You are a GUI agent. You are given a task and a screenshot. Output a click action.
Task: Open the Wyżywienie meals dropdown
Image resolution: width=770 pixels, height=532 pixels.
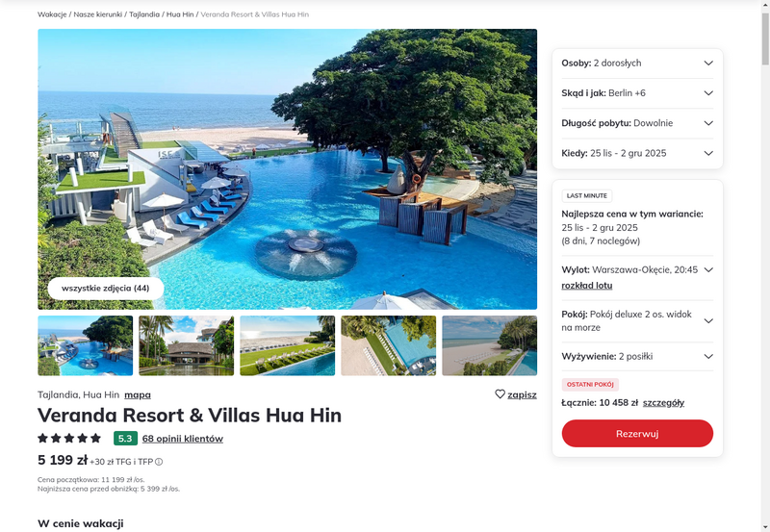tap(637, 356)
